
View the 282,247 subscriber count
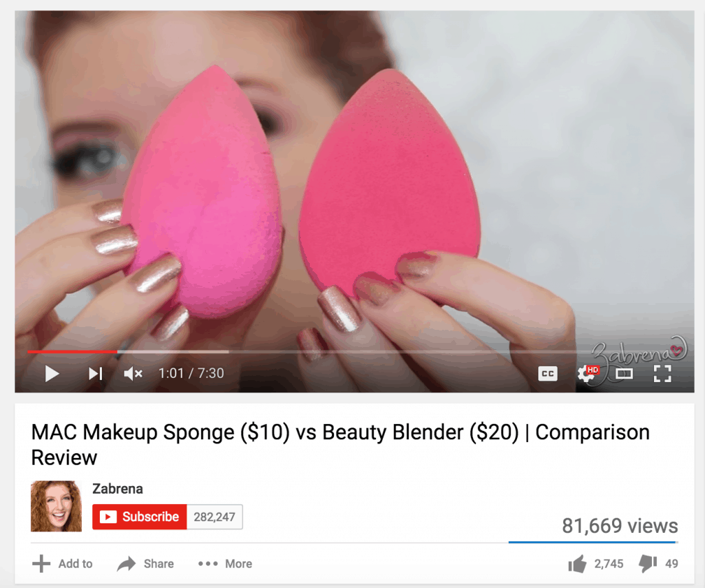(215, 517)
